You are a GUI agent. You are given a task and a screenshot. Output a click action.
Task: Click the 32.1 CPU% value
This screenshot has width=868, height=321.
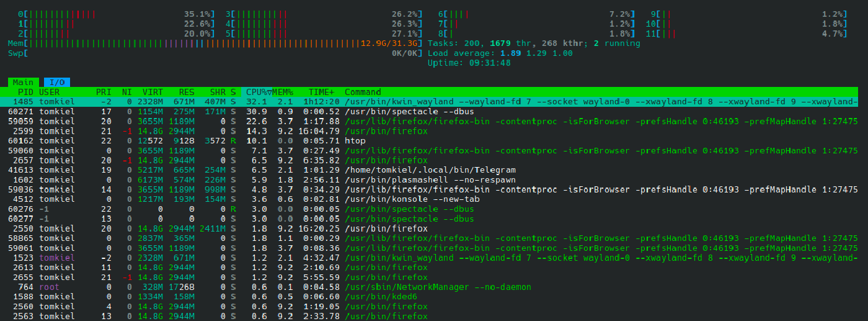[257, 102]
